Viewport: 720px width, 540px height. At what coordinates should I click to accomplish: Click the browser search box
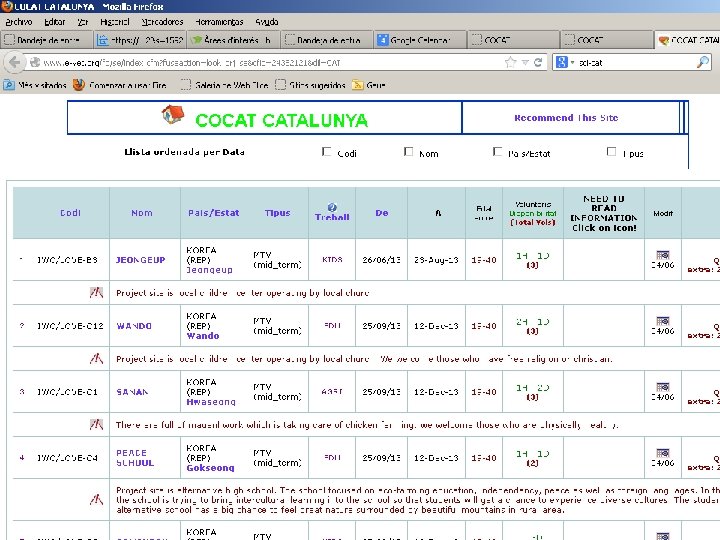pos(636,62)
